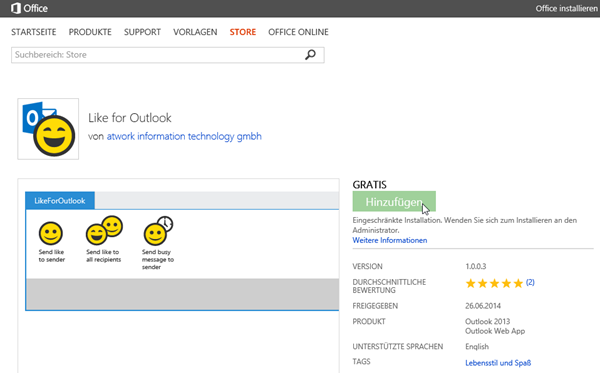This screenshot has width=600, height=373.
Task: Select the STORE navigation item
Action: 243,32
